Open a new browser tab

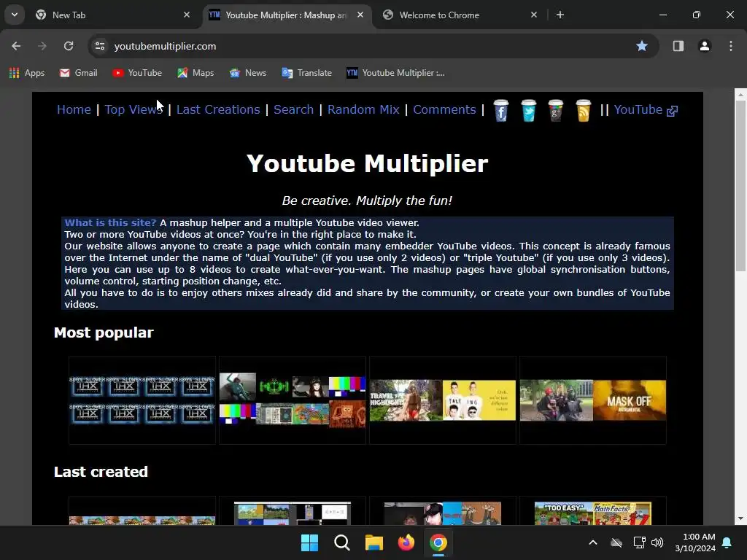click(560, 15)
